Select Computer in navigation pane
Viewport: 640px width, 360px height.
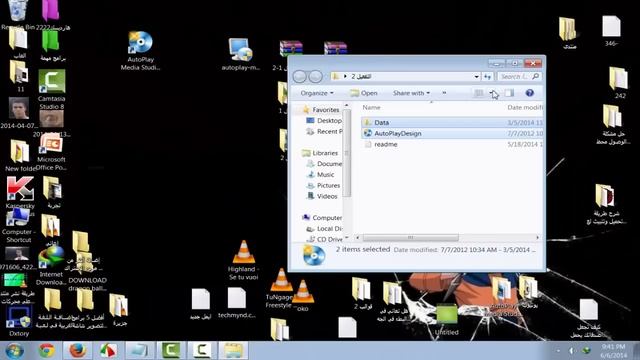point(322,218)
